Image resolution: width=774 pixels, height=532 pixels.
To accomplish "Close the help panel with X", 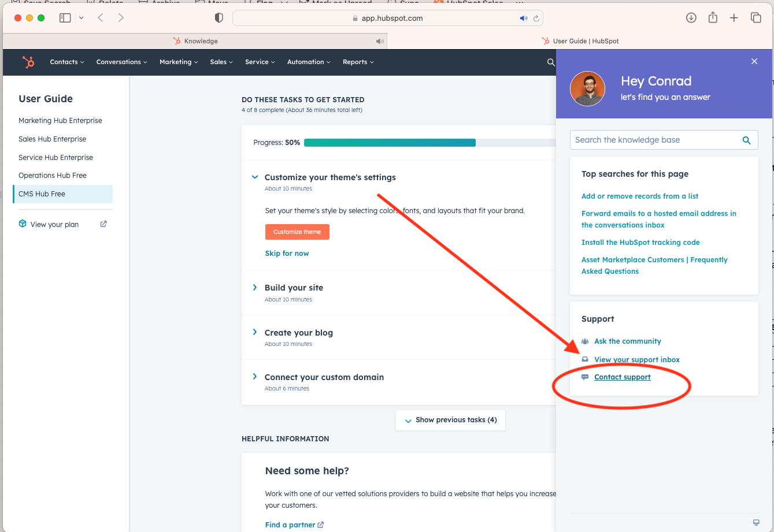I will click(x=754, y=61).
